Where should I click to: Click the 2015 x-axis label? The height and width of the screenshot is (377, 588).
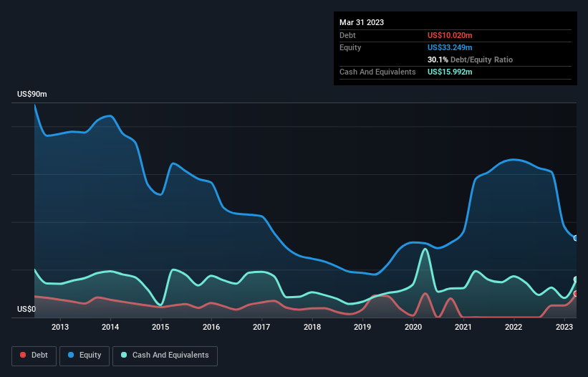160,327
